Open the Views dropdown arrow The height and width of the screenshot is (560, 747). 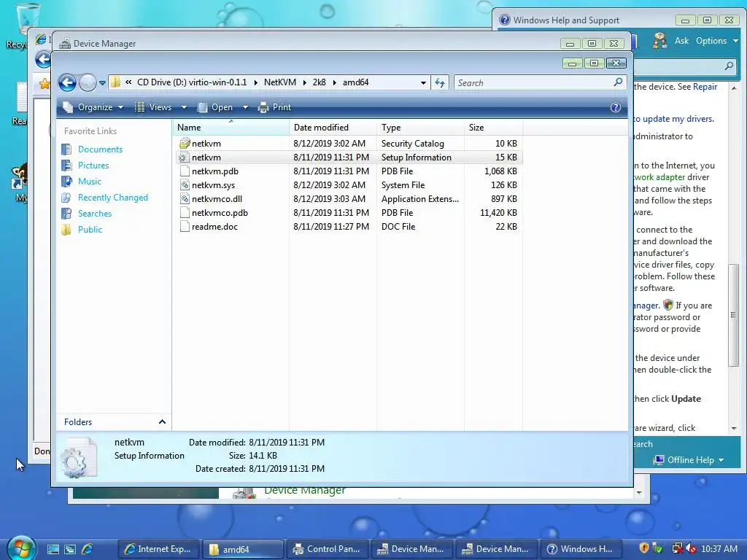[x=184, y=107]
